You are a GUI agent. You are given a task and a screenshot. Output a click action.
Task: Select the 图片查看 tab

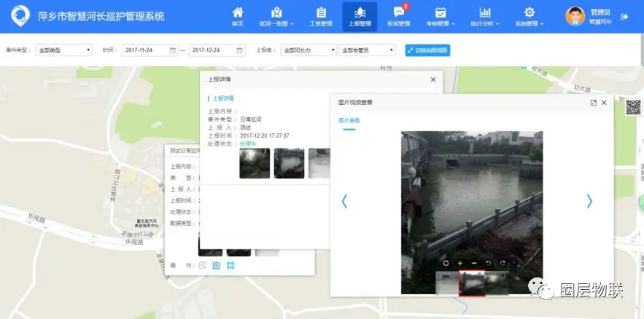pos(349,121)
